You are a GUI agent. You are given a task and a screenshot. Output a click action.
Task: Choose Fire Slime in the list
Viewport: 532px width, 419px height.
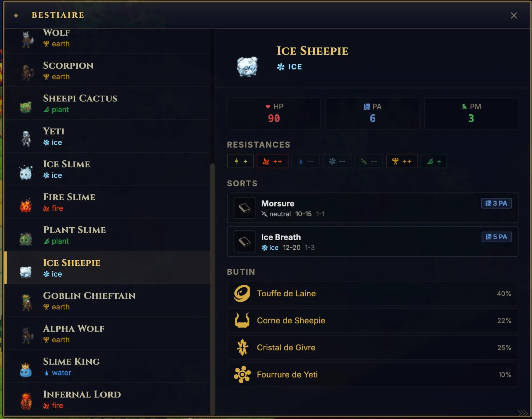108,202
